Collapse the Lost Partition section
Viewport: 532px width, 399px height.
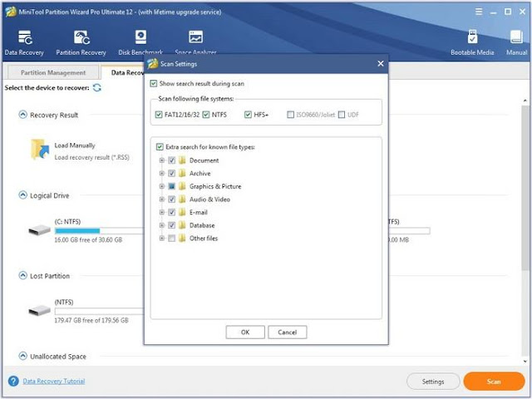[x=22, y=275]
